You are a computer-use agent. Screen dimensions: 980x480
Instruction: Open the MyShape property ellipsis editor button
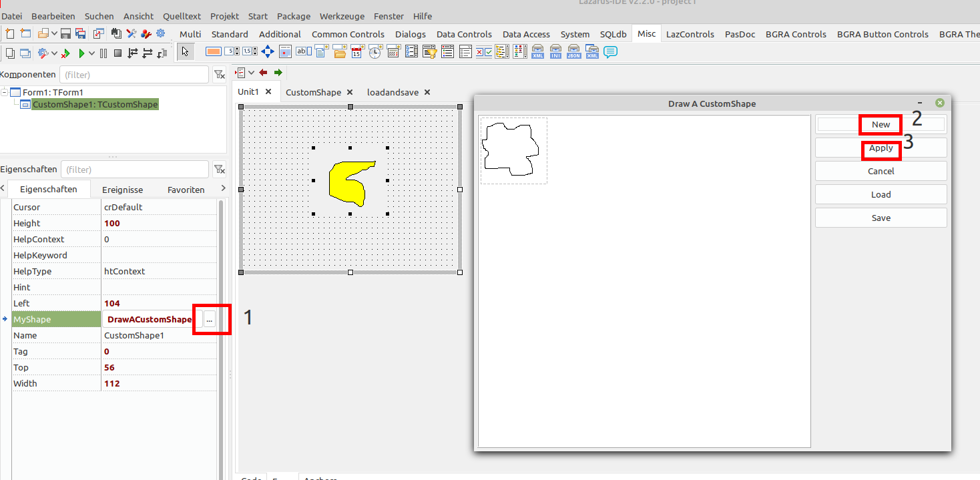point(210,319)
